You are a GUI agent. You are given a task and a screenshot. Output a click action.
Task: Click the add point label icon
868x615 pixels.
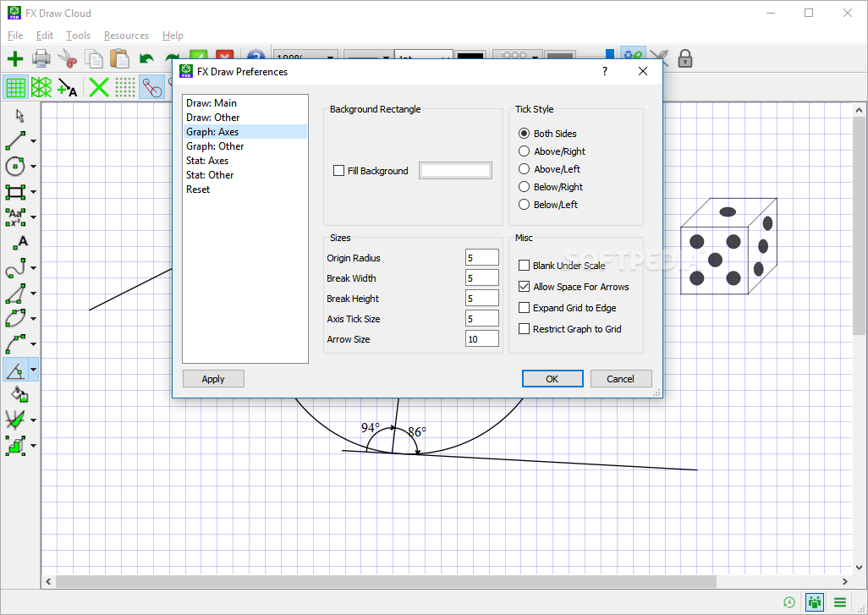(68, 87)
